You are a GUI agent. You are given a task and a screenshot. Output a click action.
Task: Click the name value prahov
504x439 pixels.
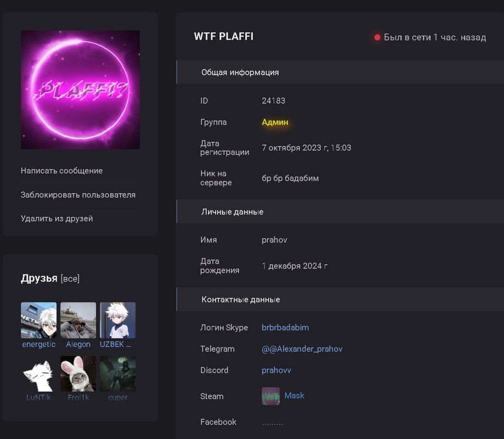[275, 240]
